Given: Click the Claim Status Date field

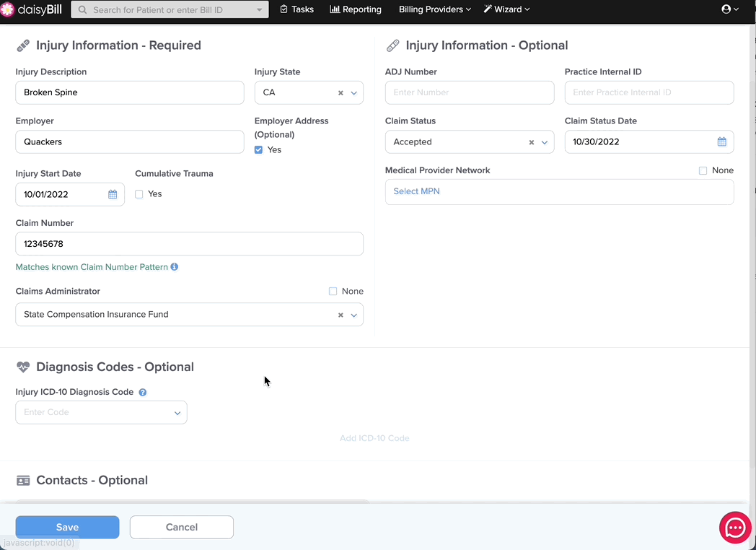Looking at the screenshot, I should pyautogui.click(x=649, y=142).
